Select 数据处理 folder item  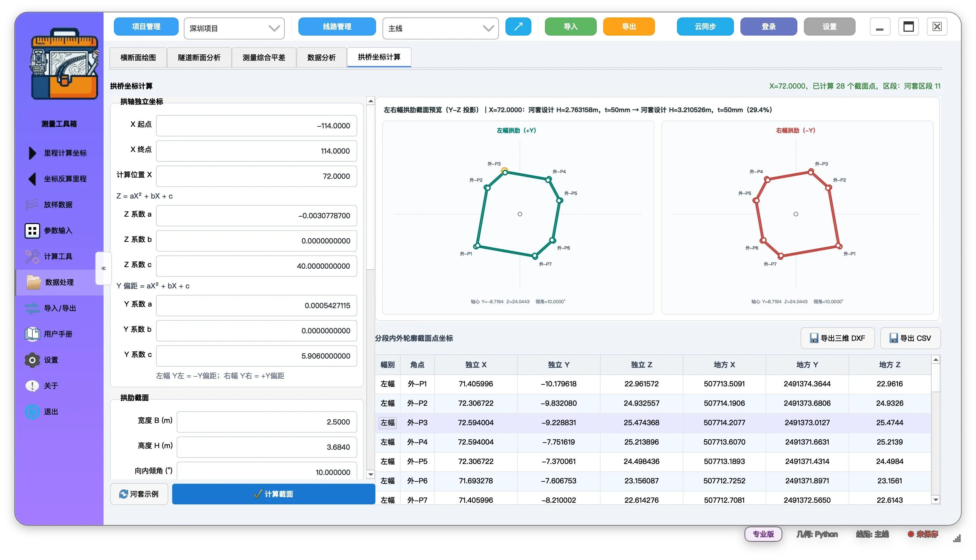pyautogui.click(x=59, y=282)
